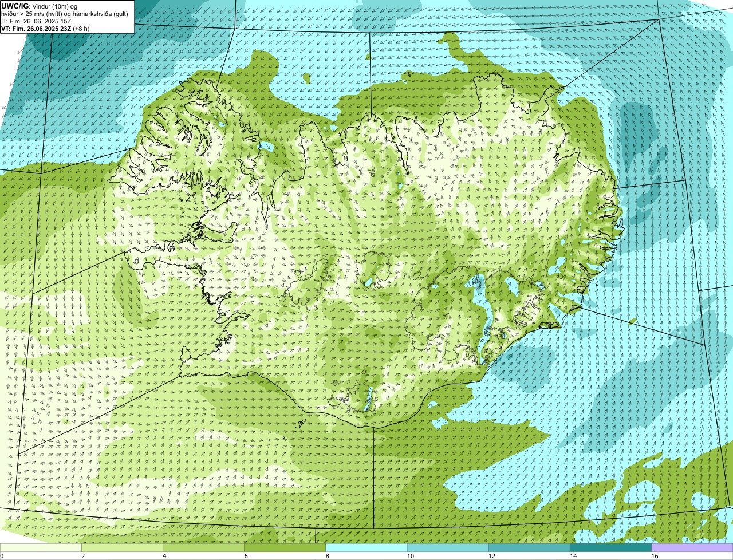Click the legend scale label '8'

coord(327,556)
